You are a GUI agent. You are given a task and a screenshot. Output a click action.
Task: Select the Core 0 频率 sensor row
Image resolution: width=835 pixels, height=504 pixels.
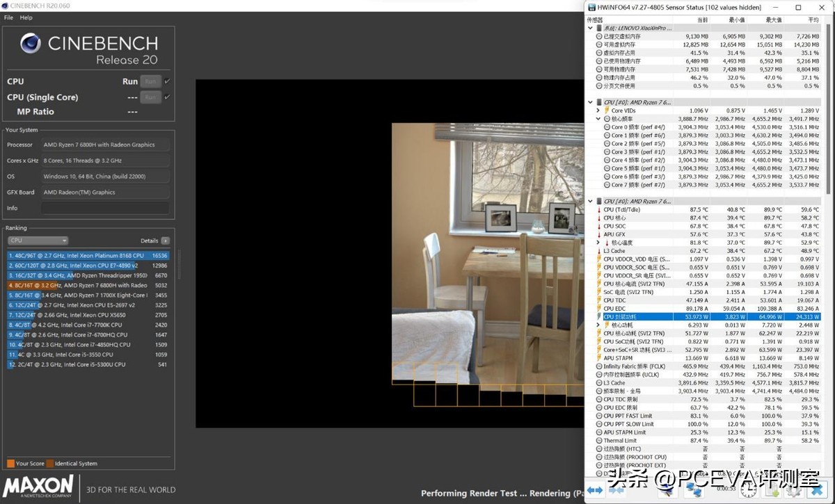point(704,127)
